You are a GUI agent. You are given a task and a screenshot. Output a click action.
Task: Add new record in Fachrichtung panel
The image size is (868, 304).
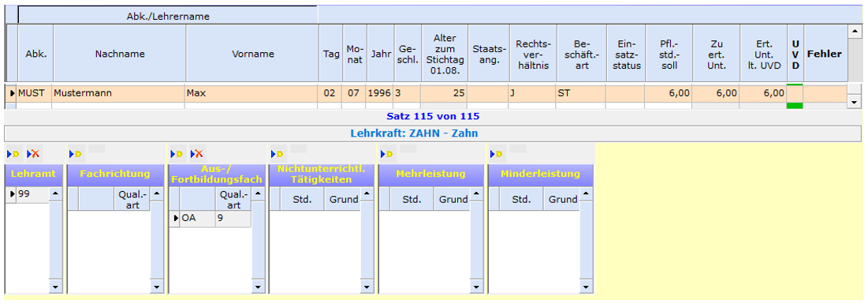pyautogui.click(x=76, y=154)
